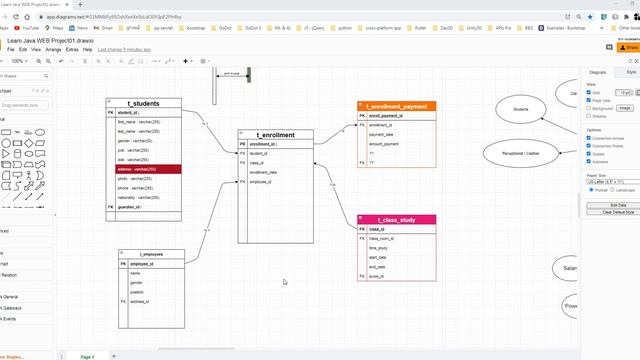640x360 pixels.
Task: Reload the browser page
Action: (16, 17)
